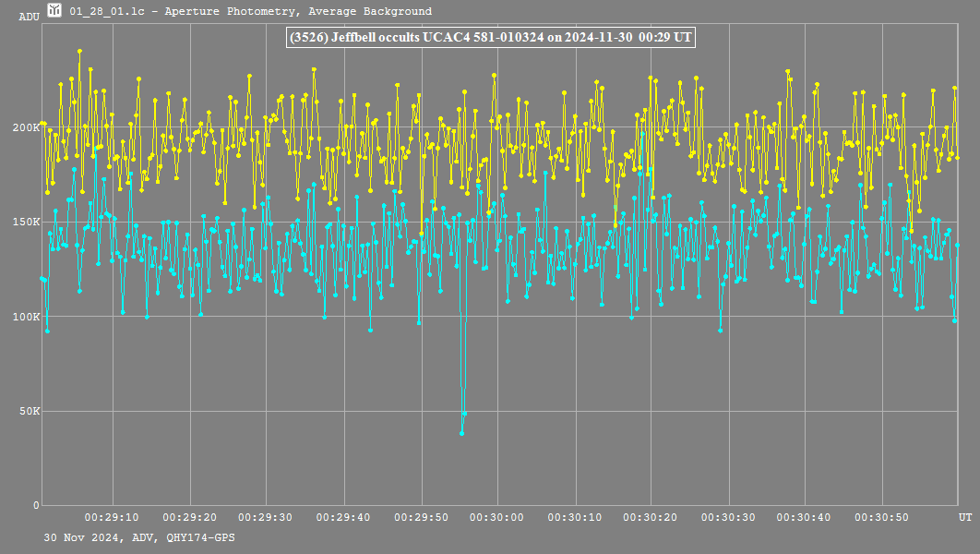980x554 pixels.
Task: Click the '01_28_01.lc - Aperture Photometry' title text
Action: [x=250, y=12]
